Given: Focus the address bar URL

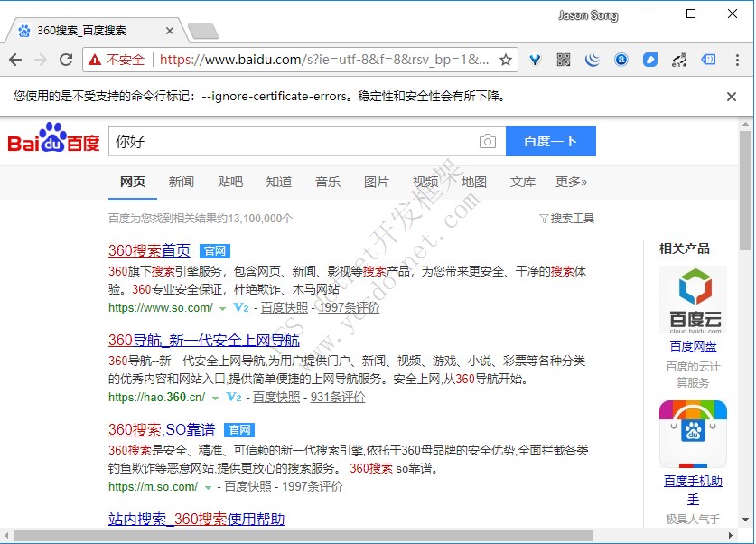Looking at the screenshot, I should click(324, 60).
